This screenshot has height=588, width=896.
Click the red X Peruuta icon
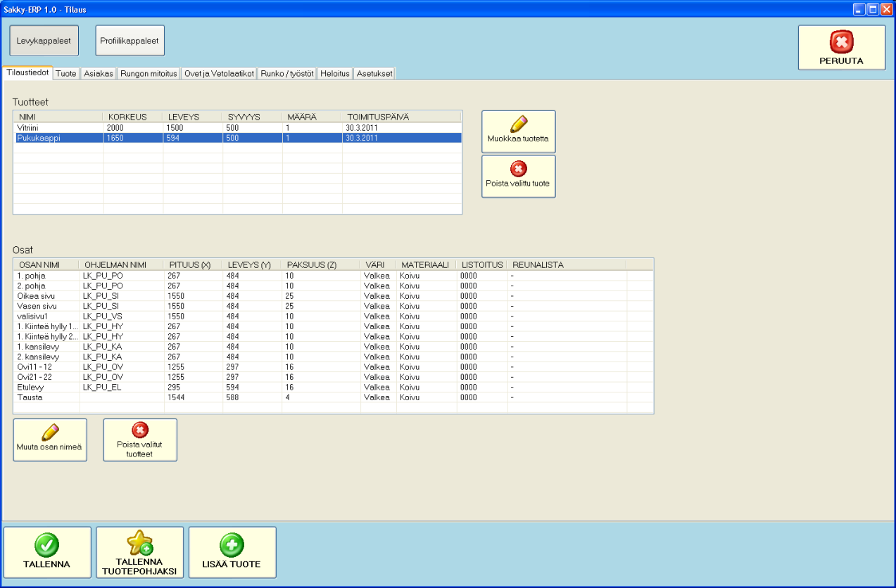click(x=841, y=42)
